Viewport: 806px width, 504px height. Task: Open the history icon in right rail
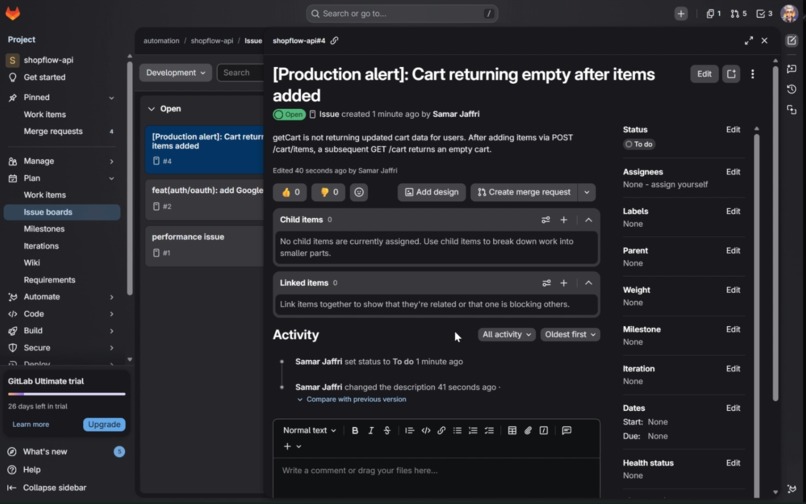coord(792,89)
